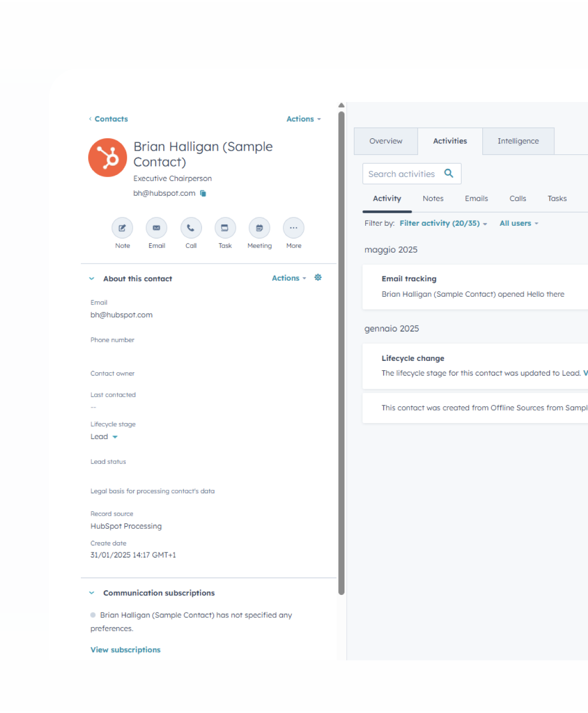View the Tasks sub-tab

point(557,198)
